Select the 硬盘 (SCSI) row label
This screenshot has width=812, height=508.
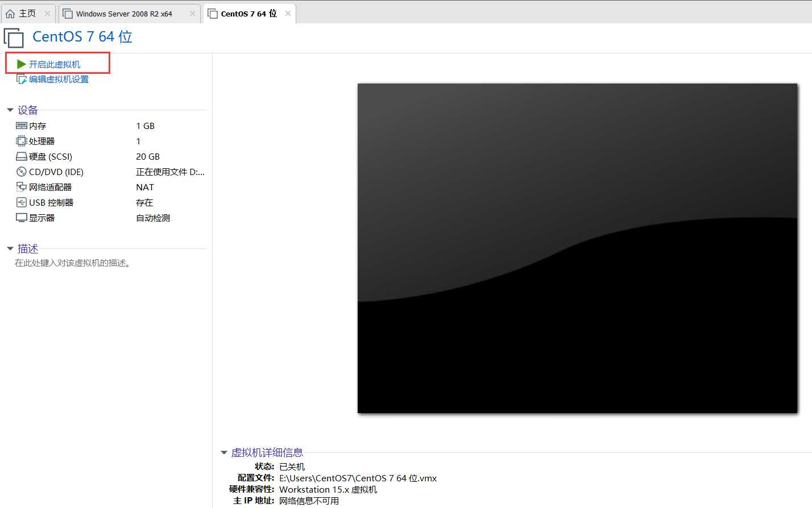click(x=51, y=156)
